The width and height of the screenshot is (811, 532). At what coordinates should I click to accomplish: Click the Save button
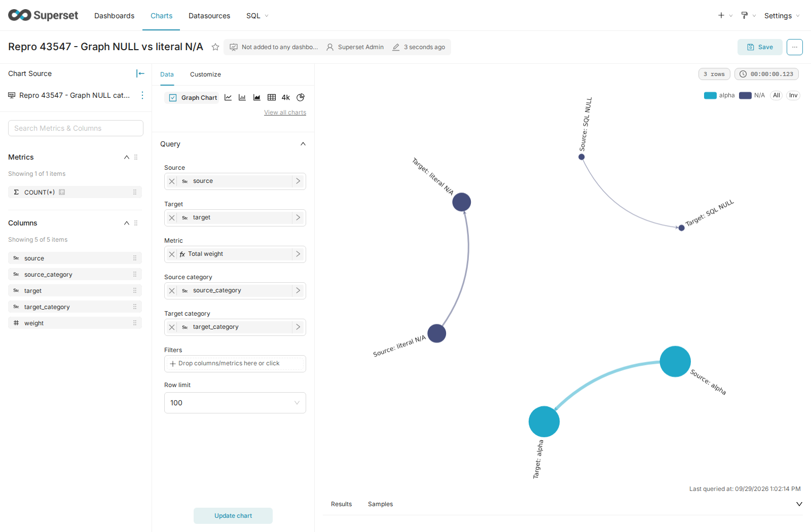pyautogui.click(x=760, y=47)
